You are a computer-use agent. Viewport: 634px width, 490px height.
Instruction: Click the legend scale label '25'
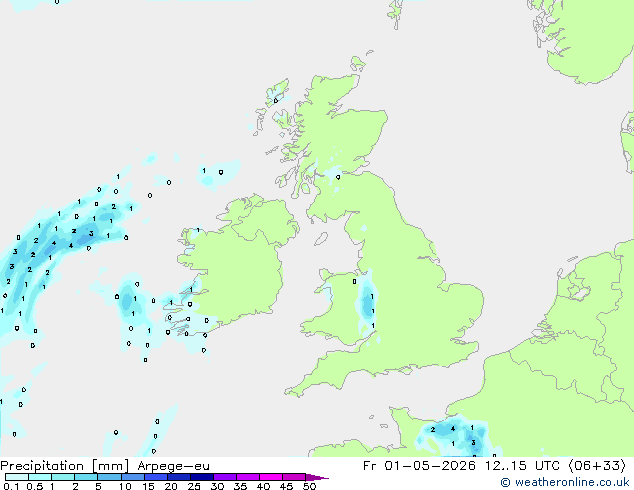pyautogui.click(x=194, y=486)
